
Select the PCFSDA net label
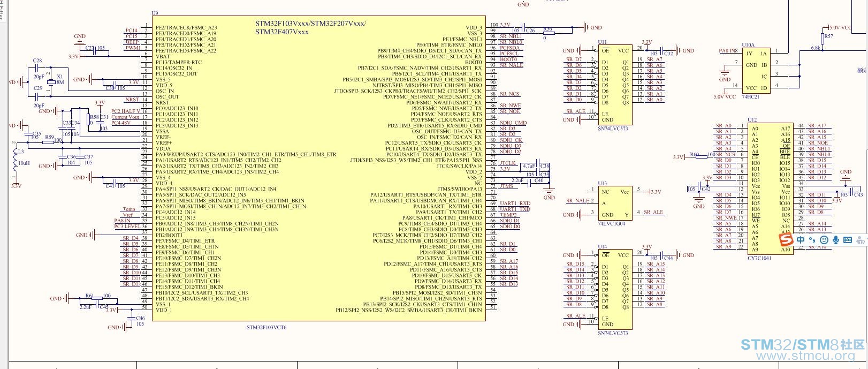click(x=510, y=48)
